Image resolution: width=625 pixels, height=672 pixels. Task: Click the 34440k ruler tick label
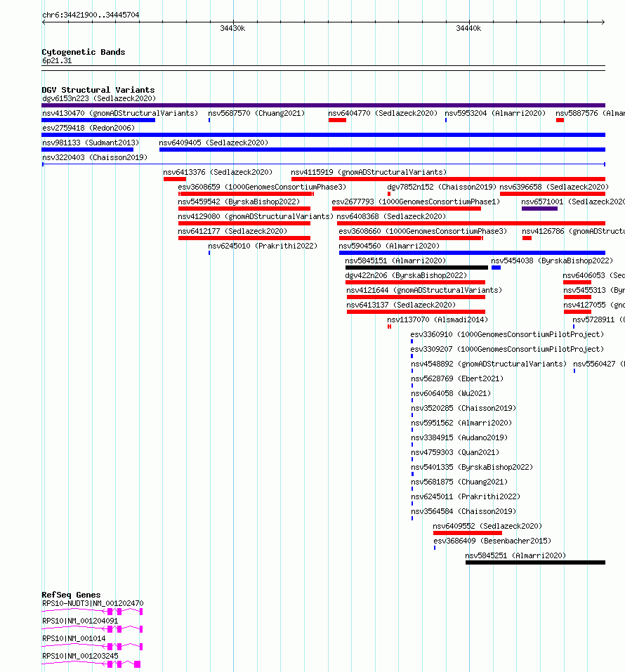[x=468, y=28]
